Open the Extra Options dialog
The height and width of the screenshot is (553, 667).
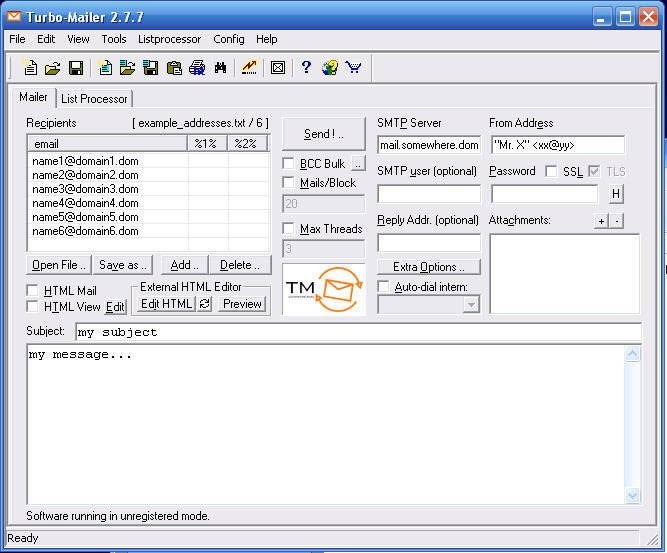(428, 267)
